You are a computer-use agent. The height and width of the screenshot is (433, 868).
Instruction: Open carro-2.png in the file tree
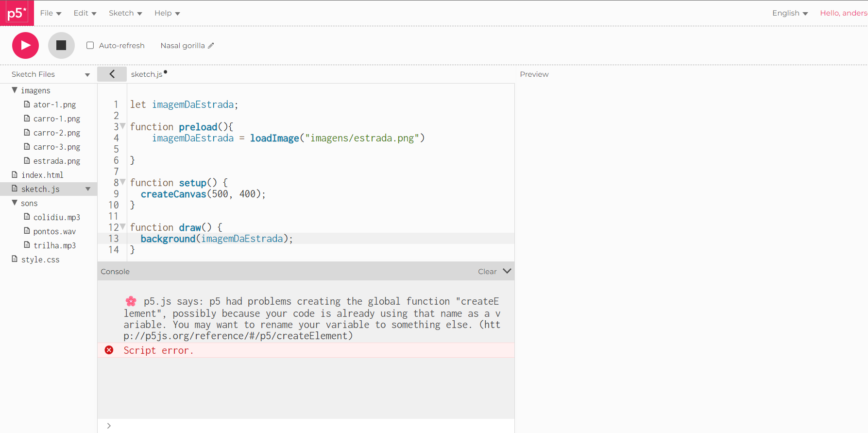(x=57, y=133)
